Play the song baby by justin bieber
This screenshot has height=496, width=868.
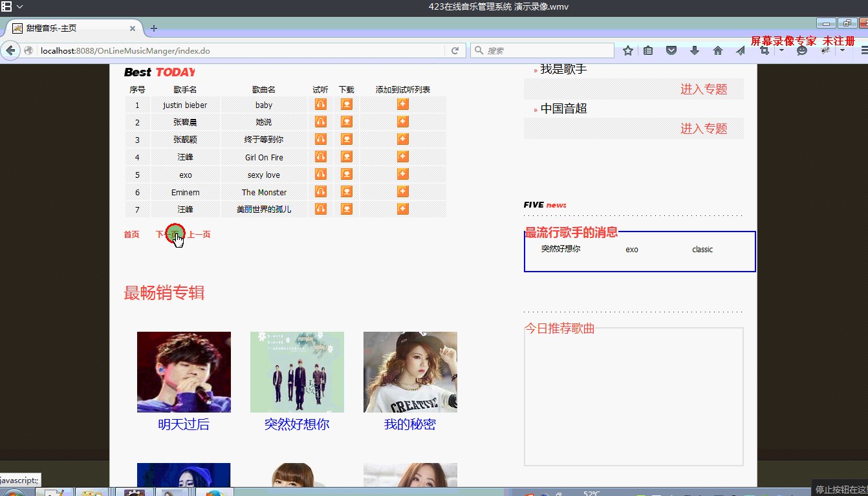320,104
